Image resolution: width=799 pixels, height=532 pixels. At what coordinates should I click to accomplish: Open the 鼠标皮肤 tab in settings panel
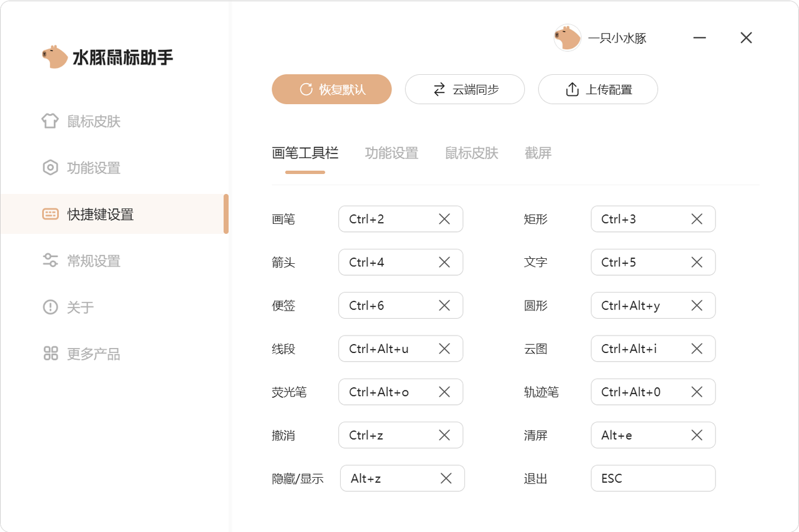(x=471, y=153)
